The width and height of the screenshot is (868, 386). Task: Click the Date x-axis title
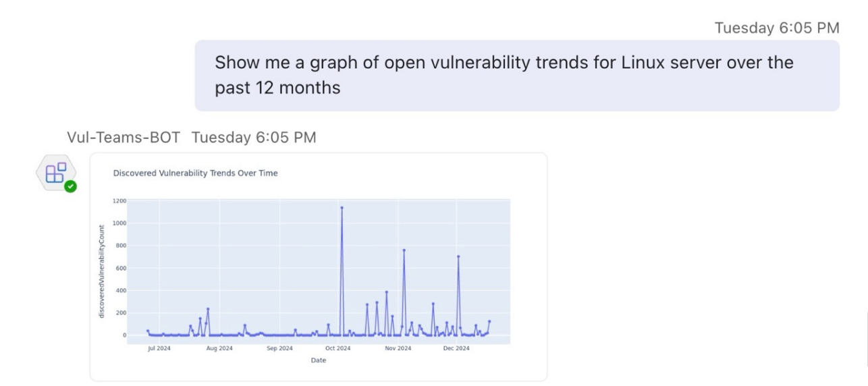tap(318, 360)
